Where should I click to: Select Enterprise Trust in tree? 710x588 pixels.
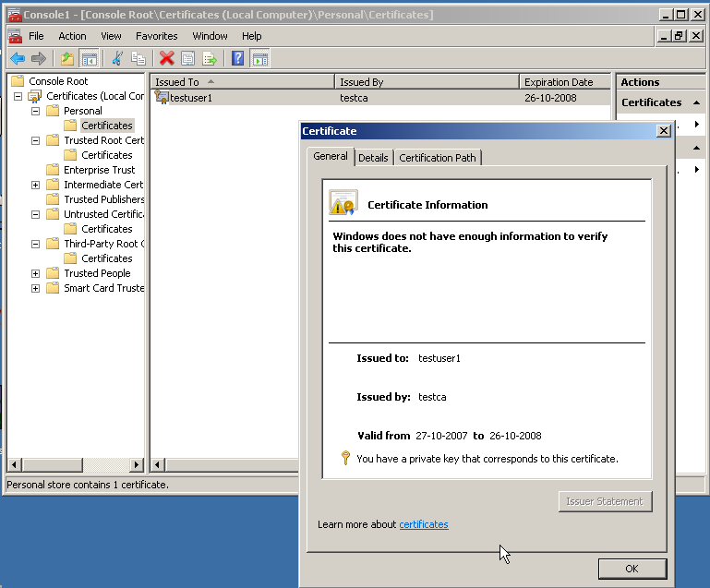[x=99, y=170]
